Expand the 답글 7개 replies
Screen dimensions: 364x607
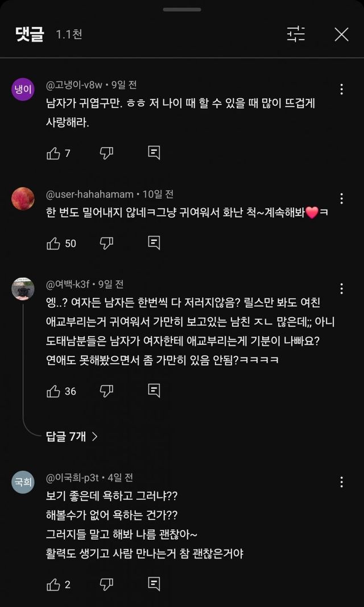pyautogui.click(x=72, y=436)
